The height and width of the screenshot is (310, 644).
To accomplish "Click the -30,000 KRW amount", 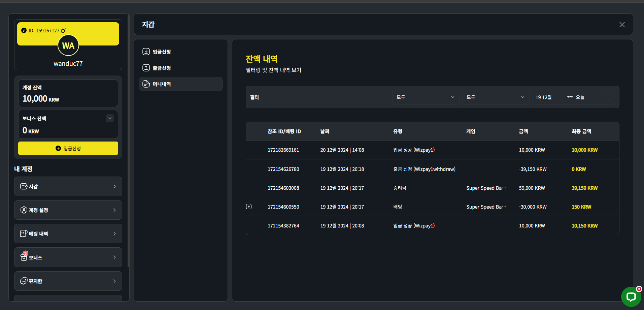I will pos(533,207).
